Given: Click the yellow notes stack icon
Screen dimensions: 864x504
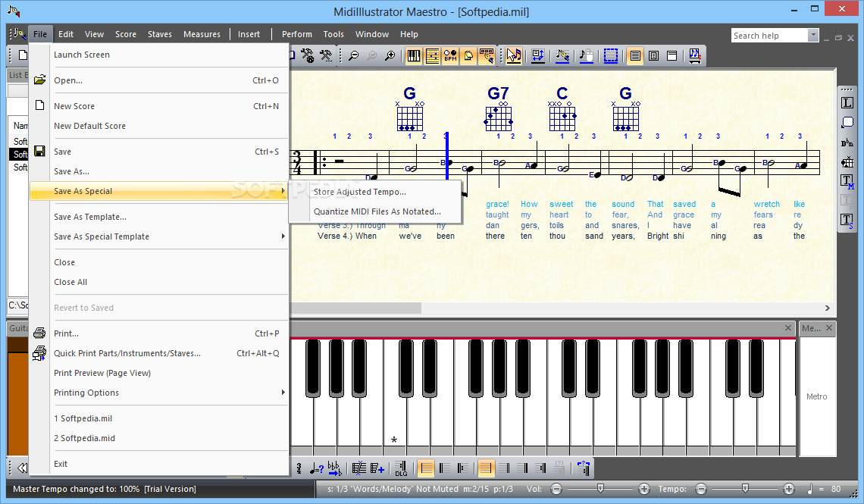Looking at the screenshot, I should (x=468, y=55).
